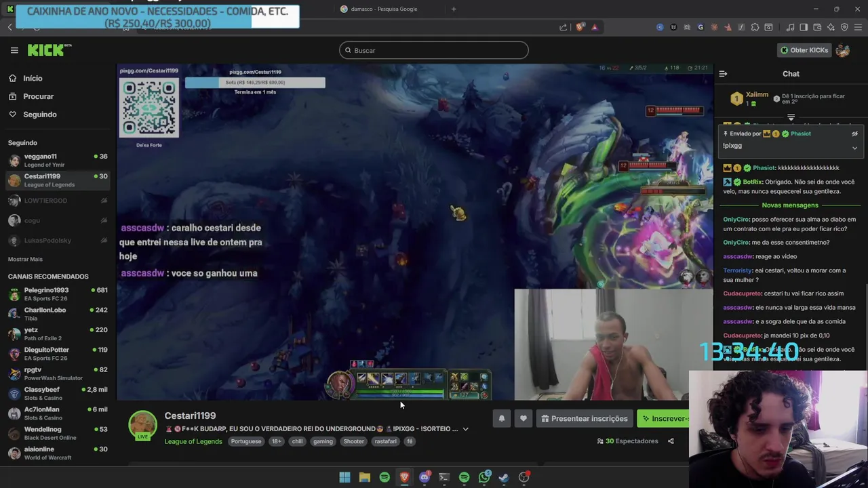Click the gaming tag

[x=323, y=441]
